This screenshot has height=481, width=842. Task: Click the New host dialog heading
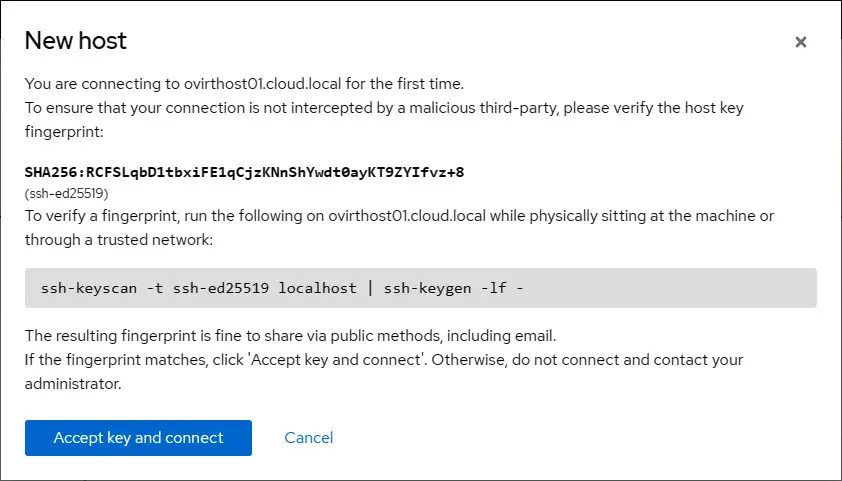(76, 41)
